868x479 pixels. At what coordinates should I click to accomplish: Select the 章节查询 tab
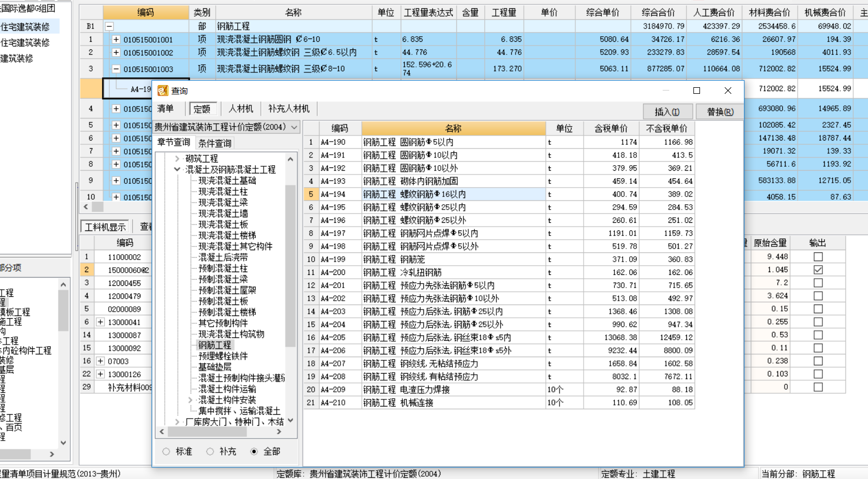[x=174, y=143]
